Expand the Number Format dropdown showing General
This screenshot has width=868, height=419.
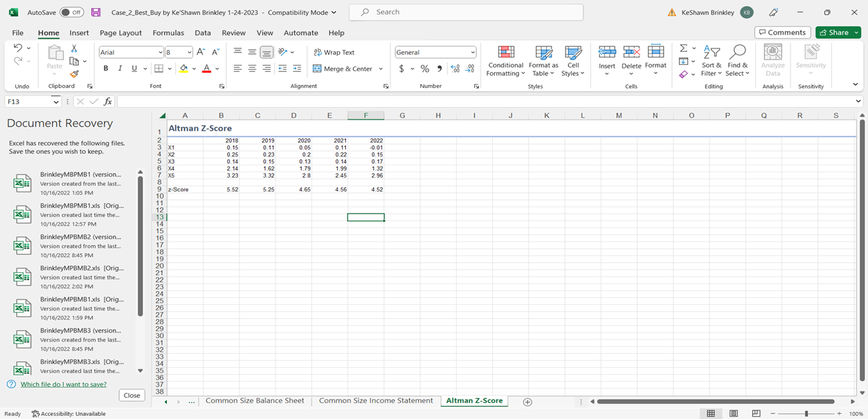pos(473,52)
